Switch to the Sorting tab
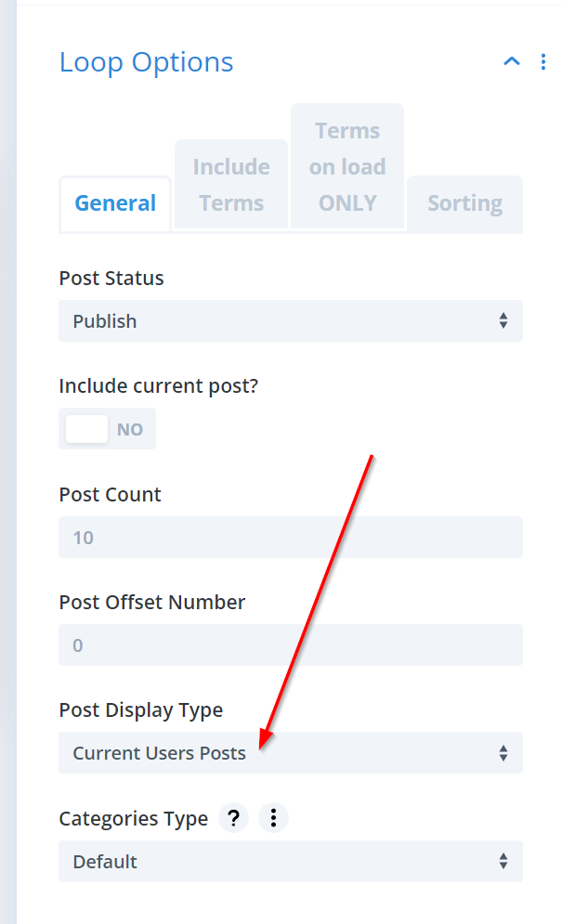Image resolution: width=562 pixels, height=924 pixels. pos(464,203)
